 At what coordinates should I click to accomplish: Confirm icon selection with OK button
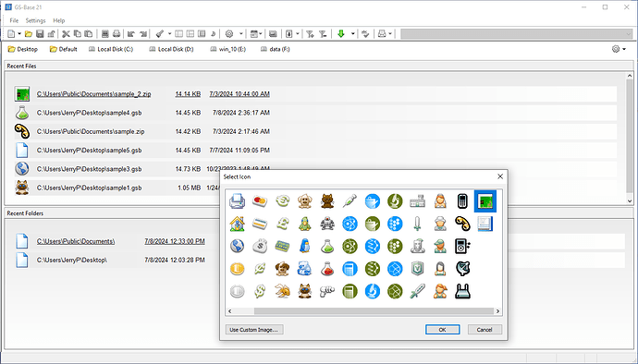[x=443, y=330]
